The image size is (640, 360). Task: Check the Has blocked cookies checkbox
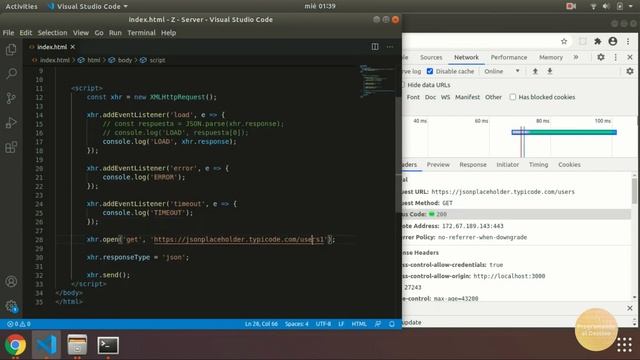(x=513, y=97)
